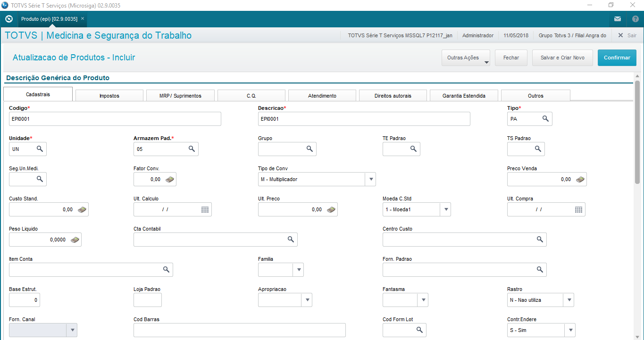The height and width of the screenshot is (340, 644).
Task: Close the Produto (epi) tab
Action: 83,19
